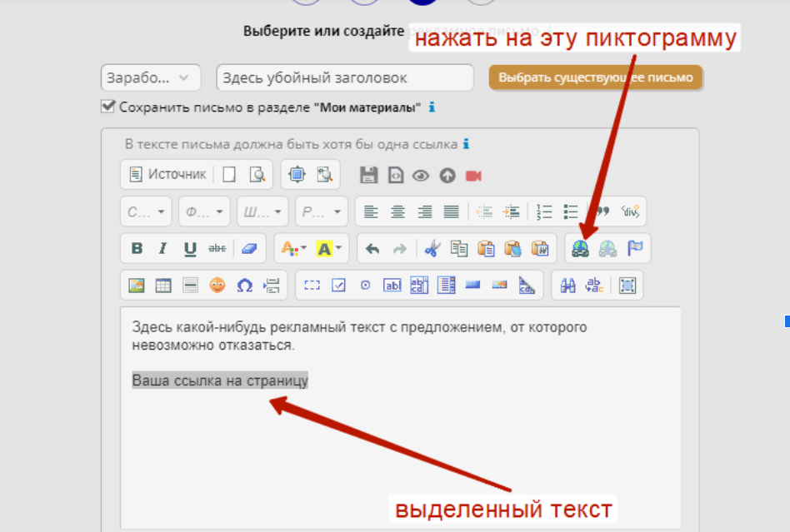Click info icon beside одна ссылка hint
790x532 pixels.
pyautogui.click(x=466, y=144)
